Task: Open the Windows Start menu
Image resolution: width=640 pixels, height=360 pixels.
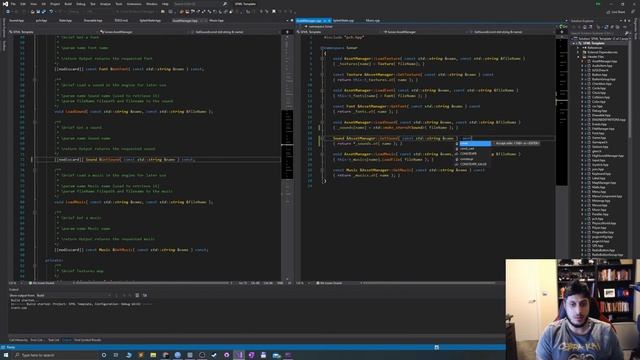Action: coord(6,356)
